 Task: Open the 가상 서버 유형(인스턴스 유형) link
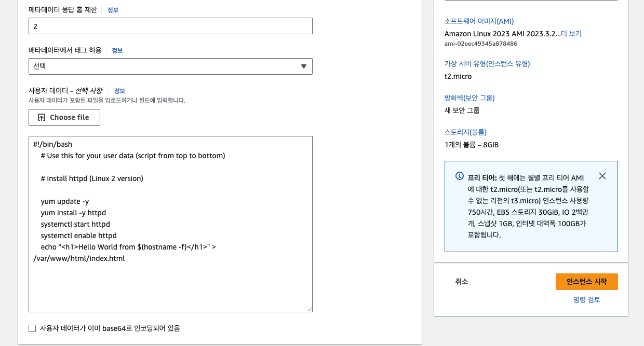[487, 64]
